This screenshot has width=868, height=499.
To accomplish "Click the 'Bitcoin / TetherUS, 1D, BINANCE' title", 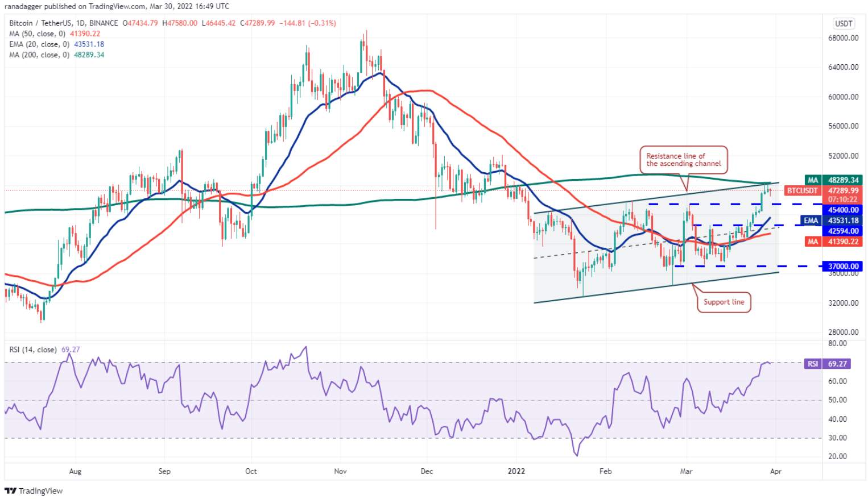I will [64, 23].
